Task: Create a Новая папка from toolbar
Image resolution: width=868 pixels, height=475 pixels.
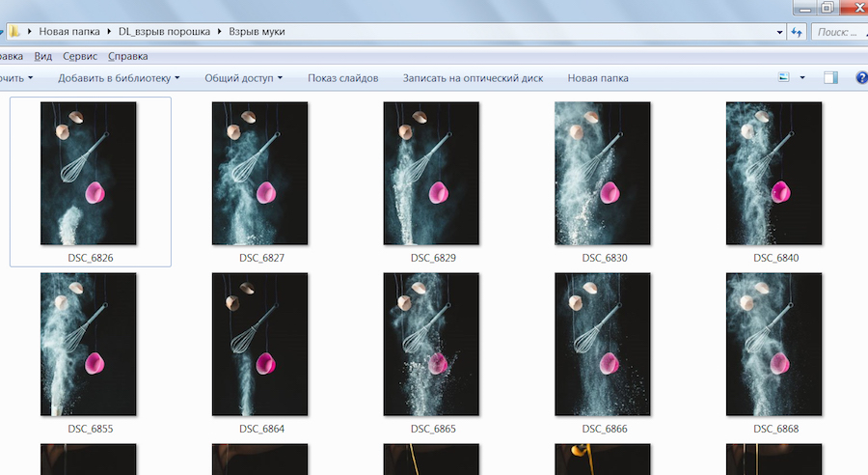Action: coord(598,78)
